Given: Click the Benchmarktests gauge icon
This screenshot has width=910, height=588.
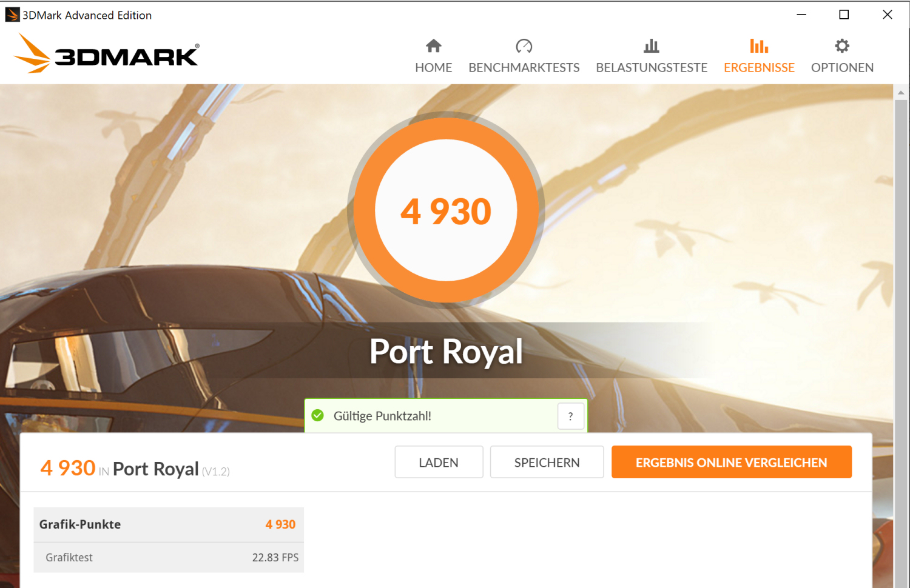Looking at the screenshot, I should [x=524, y=45].
